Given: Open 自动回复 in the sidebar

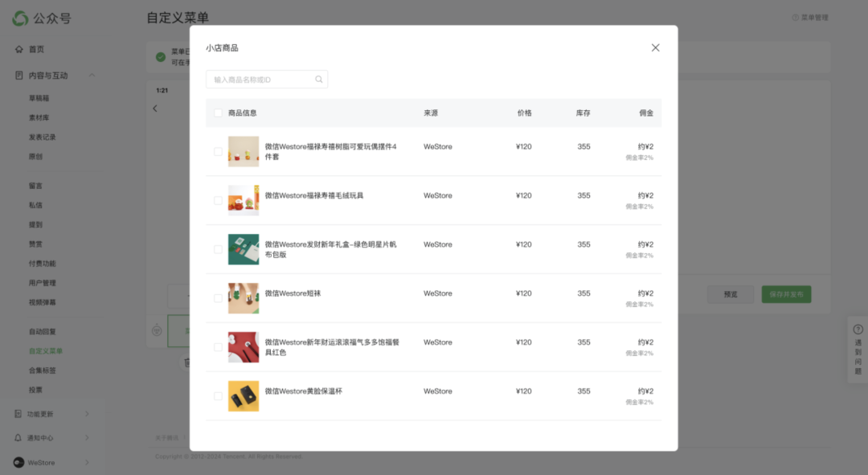Looking at the screenshot, I should click(x=42, y=332).
